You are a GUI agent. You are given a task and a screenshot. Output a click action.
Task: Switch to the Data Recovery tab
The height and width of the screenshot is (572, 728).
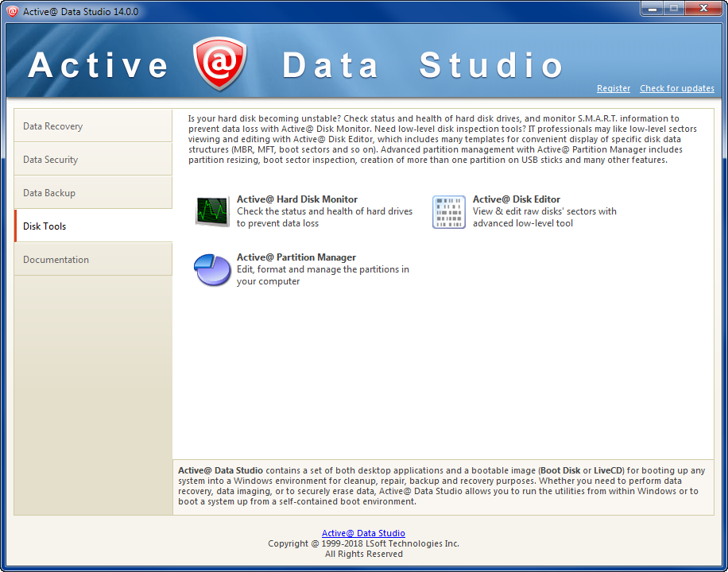coord(93,126)
